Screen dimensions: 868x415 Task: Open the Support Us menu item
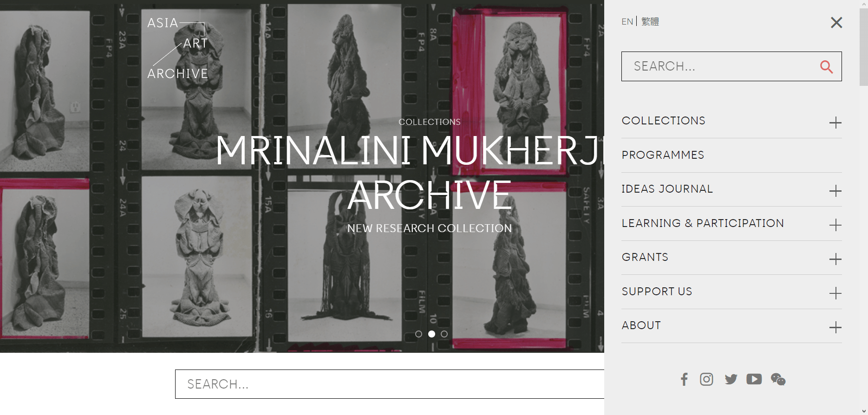click(x=657, y=292)
